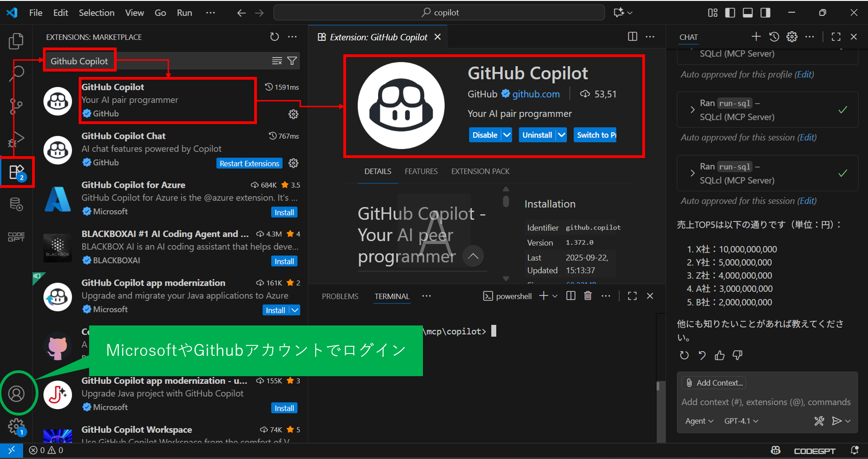868x459 pixels.
Task: Open the CodeGPT sidebar icon
Action: 16,237
